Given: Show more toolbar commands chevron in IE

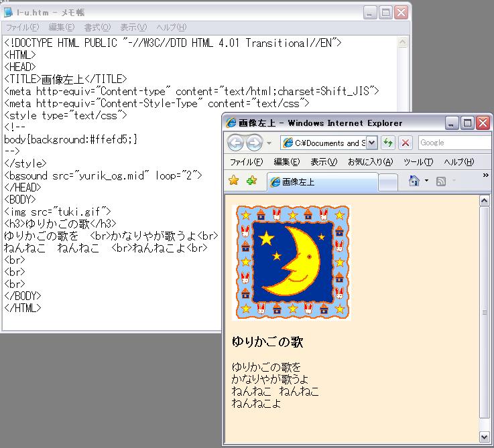Looking at the screenshot, I should tap(486, 175).
